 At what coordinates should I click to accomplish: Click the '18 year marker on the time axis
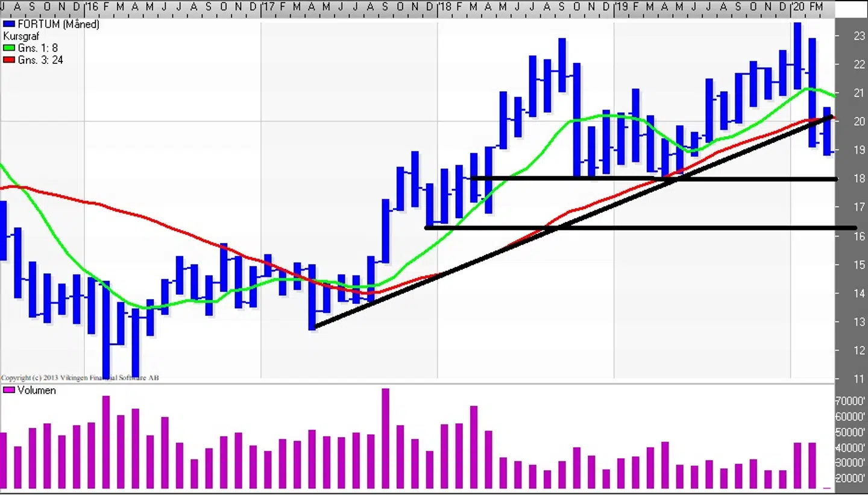[x=445, y=7]
